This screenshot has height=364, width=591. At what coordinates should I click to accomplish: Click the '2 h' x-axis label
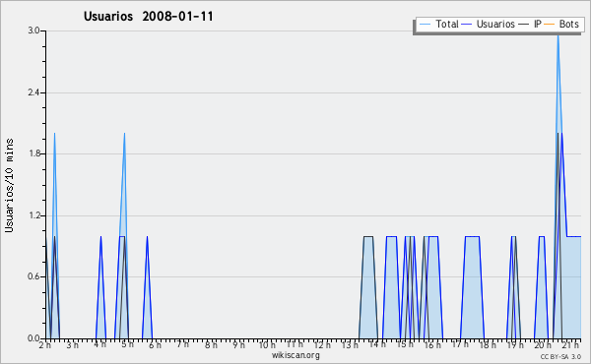pyautogui.click(x=45, y=344)
